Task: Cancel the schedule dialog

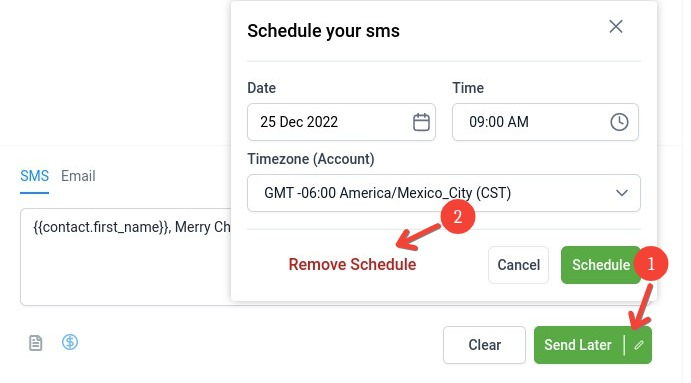Action: (518, 265)
